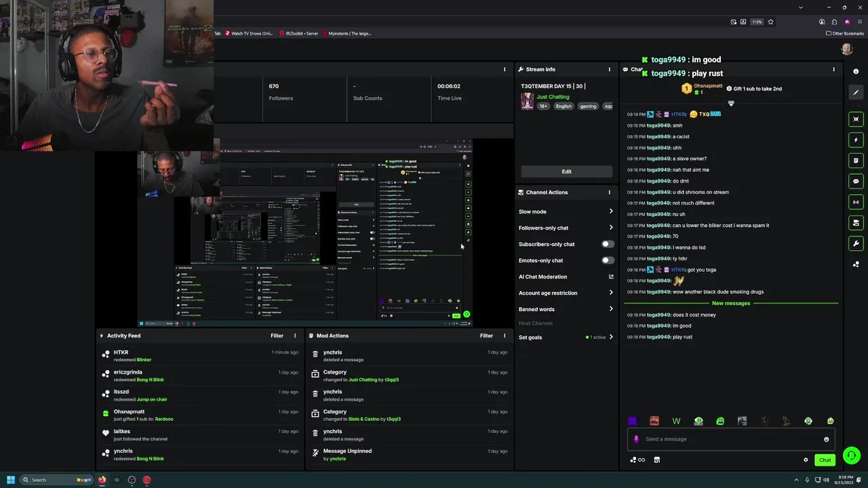Click the gaming tag in Stream info

point(588,106)
